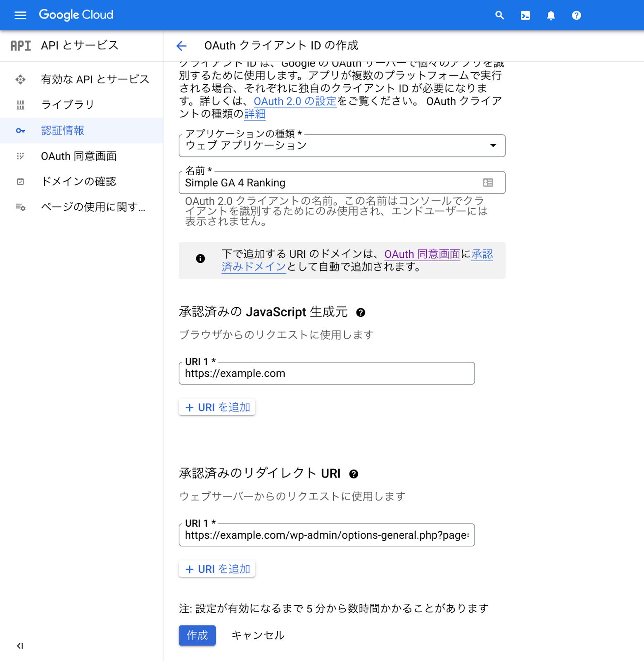Open the hamburger navigation menu
Viewport: 644px width, 661px height.
point(20,15)
